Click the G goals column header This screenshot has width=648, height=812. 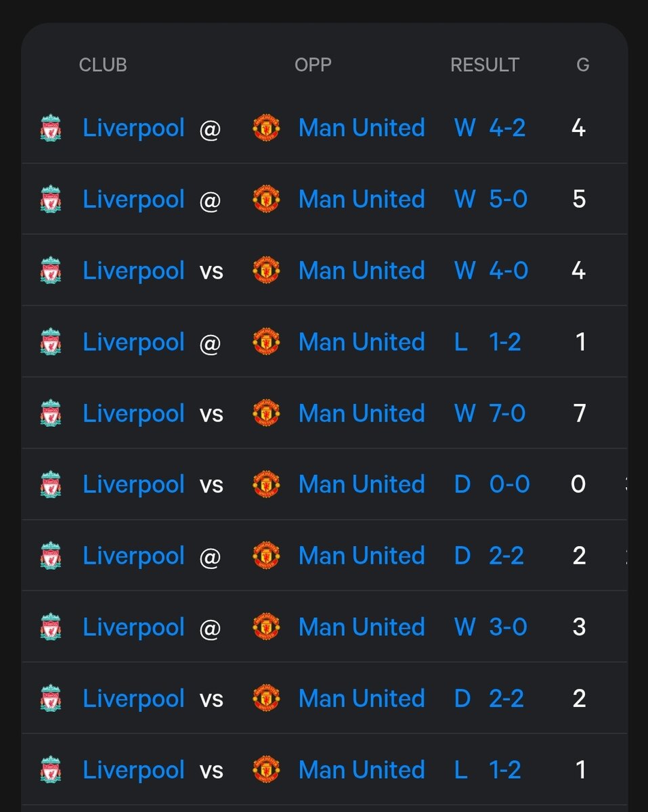click(582, 65)
